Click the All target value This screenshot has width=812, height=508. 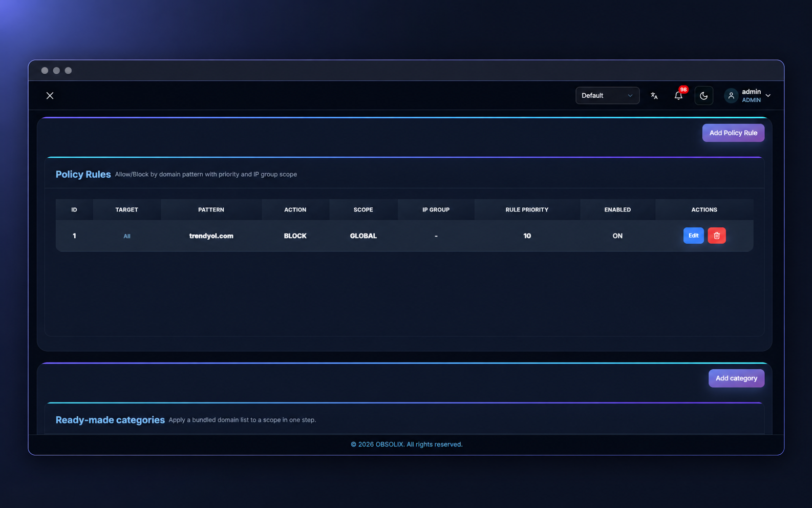127,236
